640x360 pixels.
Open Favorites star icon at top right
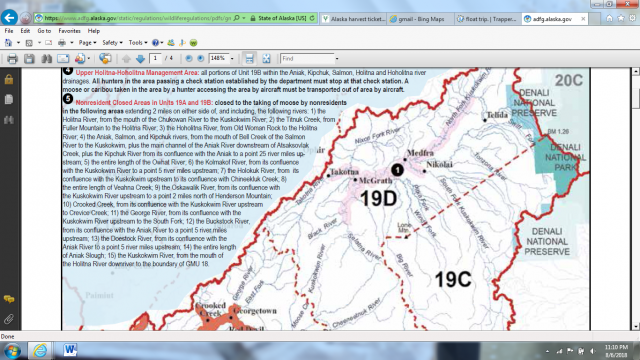click(621, 18)
